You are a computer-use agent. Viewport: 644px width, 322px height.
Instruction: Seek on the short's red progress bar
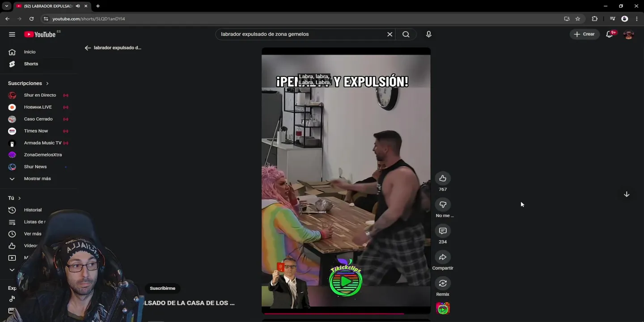pyautogui.click(x=346, y=314)
